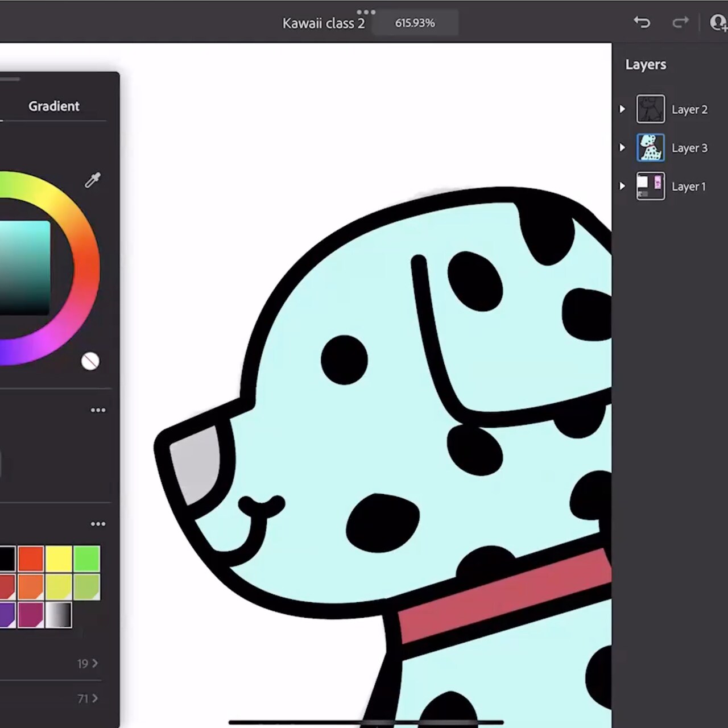
Task: Pick the light olive-green swatch in second row
Action: (x=86, y=586)
